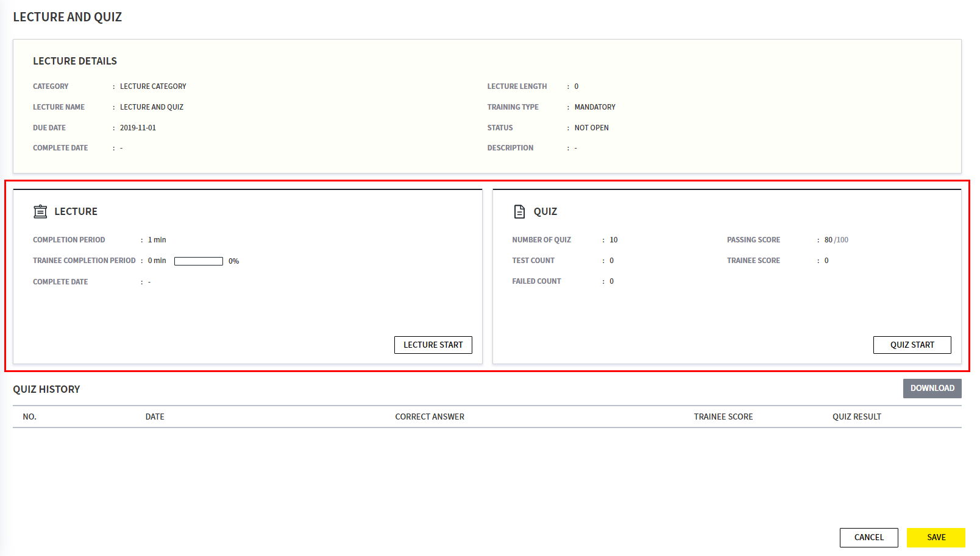Save using the yellow SAVE button
Viewport: 980px width, 556px height.
pos(936,537)
